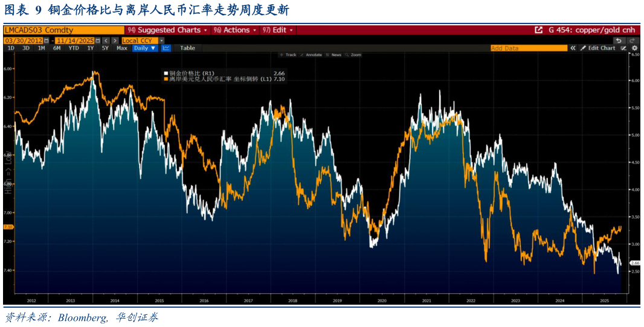
Task: Click the Edit Chart button
Action: tap(598, 48)
